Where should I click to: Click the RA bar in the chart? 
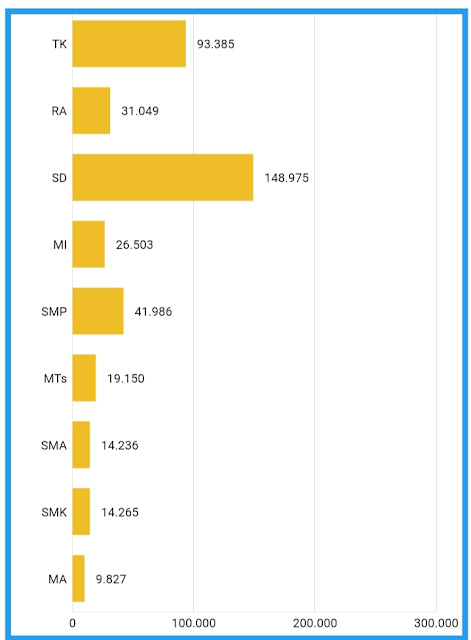(x=91, y=111)
